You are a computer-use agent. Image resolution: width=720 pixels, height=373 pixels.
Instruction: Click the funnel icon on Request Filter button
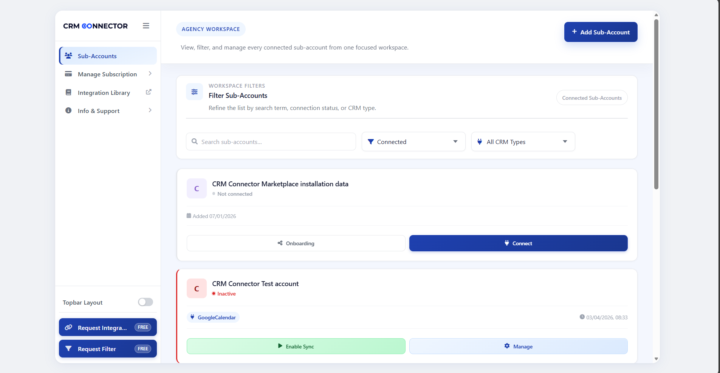point(68,349)
